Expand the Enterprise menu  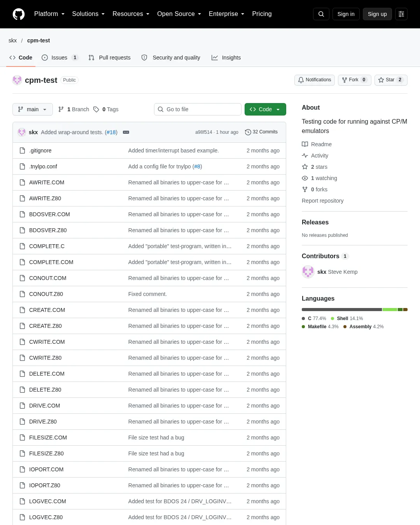[x=227, y=14]
